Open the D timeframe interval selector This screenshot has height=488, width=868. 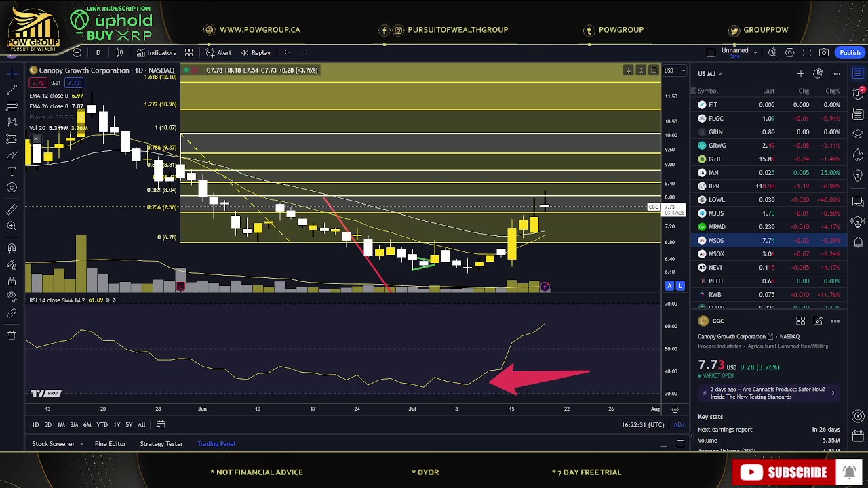98,52
